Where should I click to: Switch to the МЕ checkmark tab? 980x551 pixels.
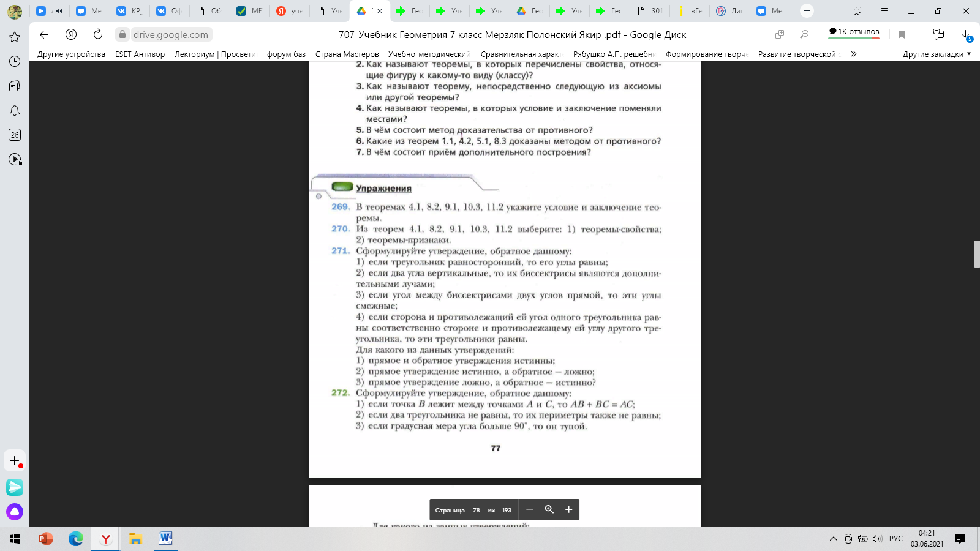pos(250,11)
